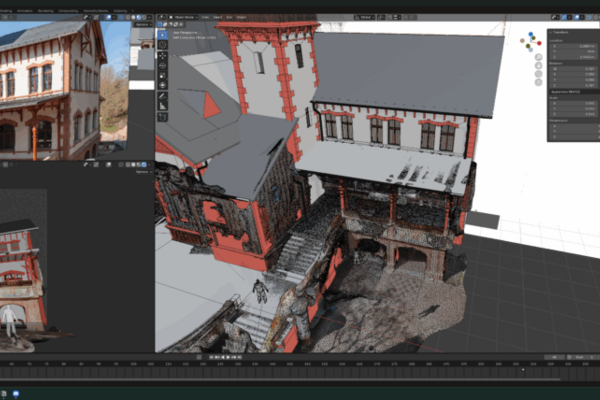Viewport: 600px width, 400px height.
Task: Open the pivot point dropdown
Action: 381,18
